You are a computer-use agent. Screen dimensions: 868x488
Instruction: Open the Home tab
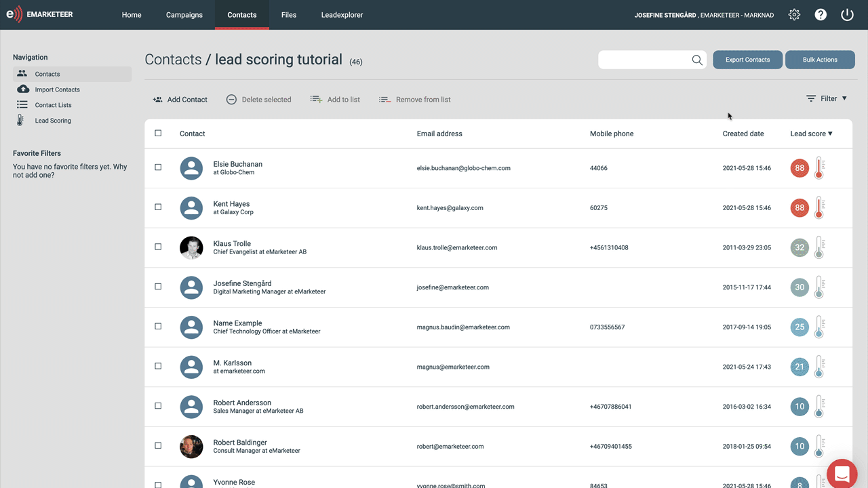[132, 15]
